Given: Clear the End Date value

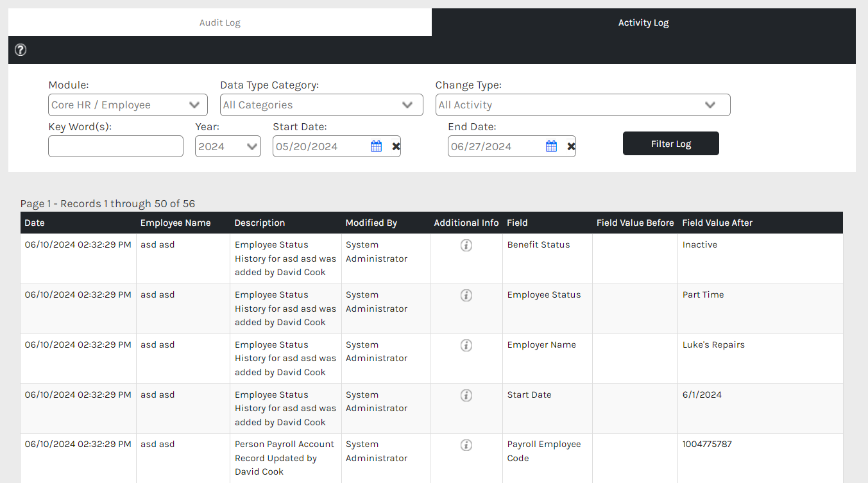Looking at the screenshot, I should click(x=571, y=146).
